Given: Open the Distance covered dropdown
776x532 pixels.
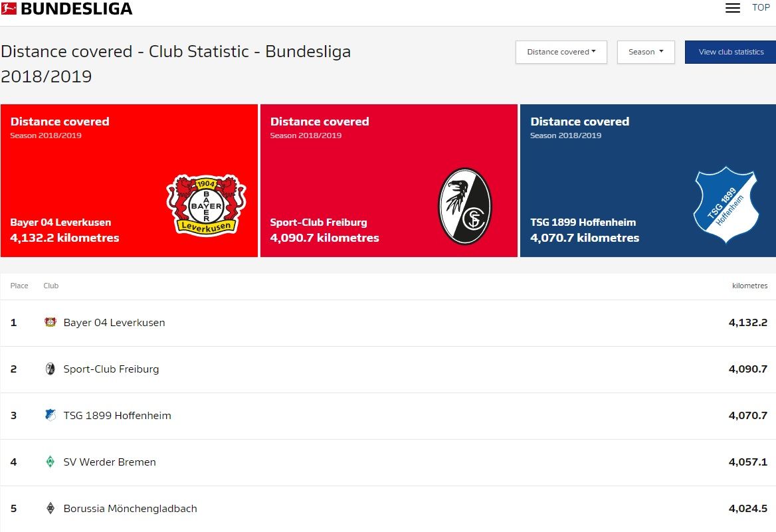Looking at the screenshot, I should (561, 52).
